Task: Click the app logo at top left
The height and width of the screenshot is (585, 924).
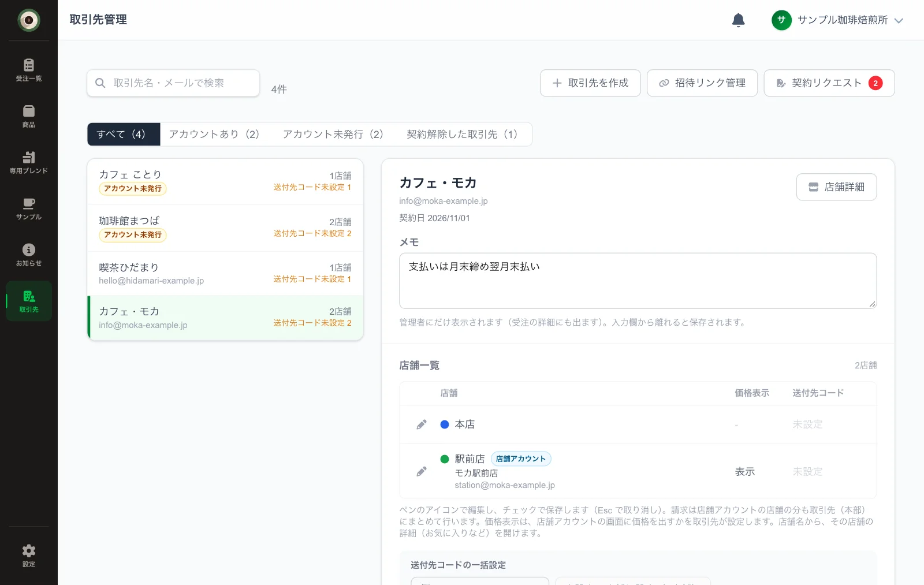Action: [29, 20]
